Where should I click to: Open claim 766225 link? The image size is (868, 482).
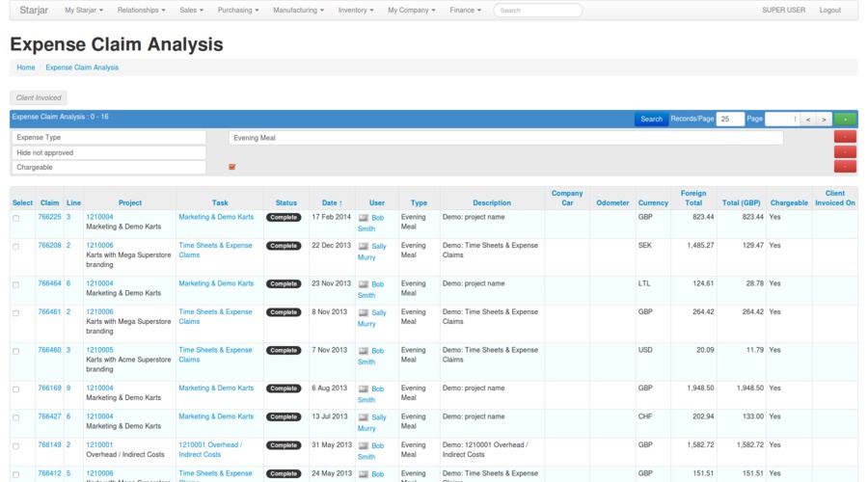49,217
